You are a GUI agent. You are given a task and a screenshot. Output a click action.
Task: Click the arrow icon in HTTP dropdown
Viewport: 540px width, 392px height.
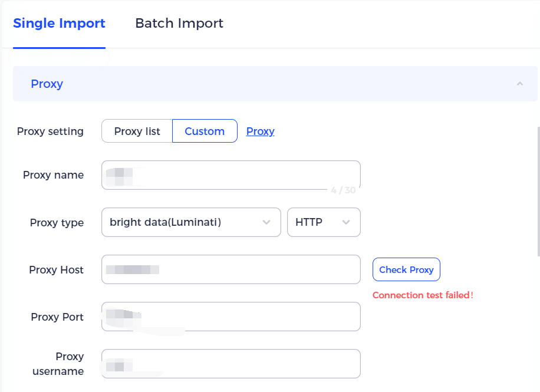click(x=346, y=222)
